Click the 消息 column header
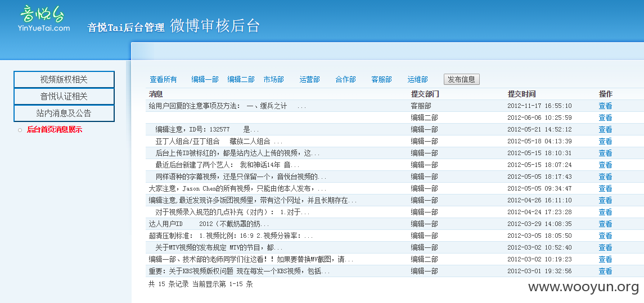Screen dimensions: 644x303 coord(156,94)
